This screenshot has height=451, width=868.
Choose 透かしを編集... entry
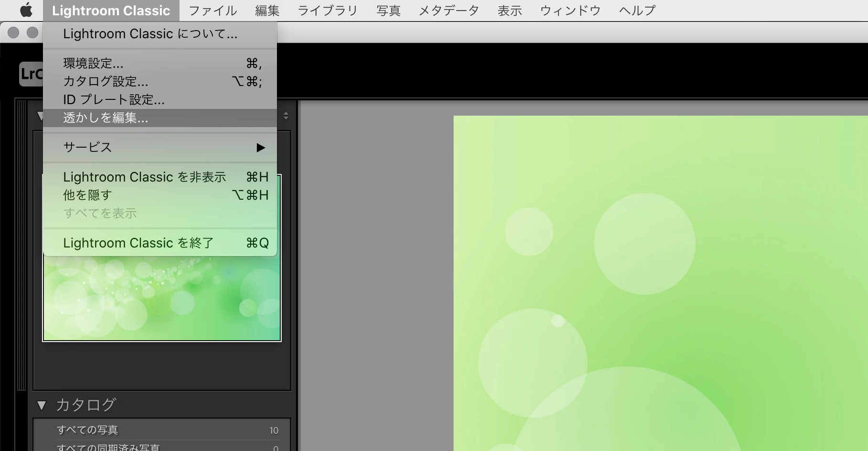pos(160,118)
